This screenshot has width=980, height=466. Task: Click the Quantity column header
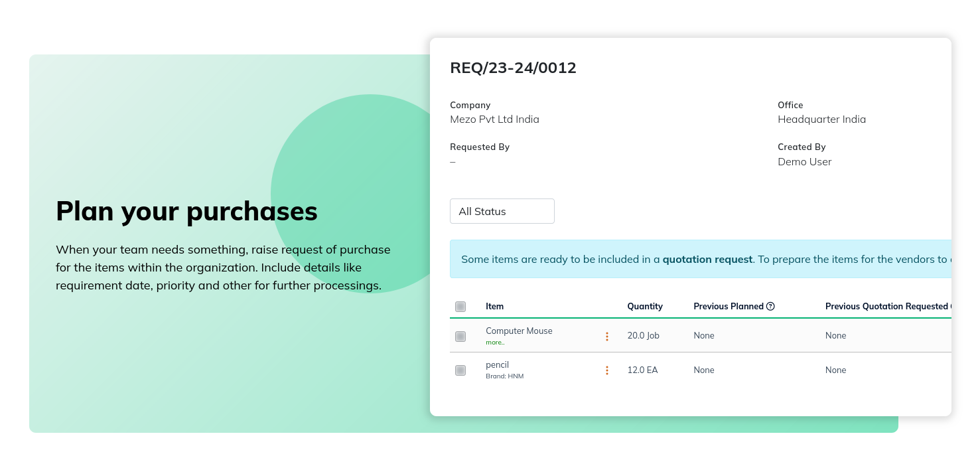pos(645,307)
